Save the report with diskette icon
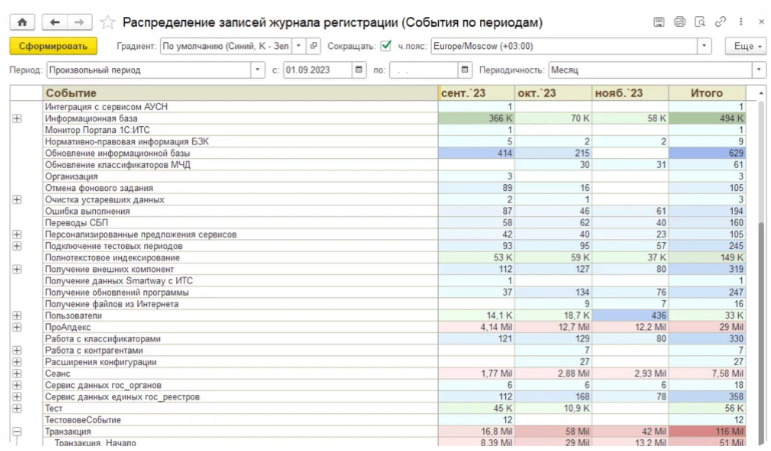 point(659,22)
